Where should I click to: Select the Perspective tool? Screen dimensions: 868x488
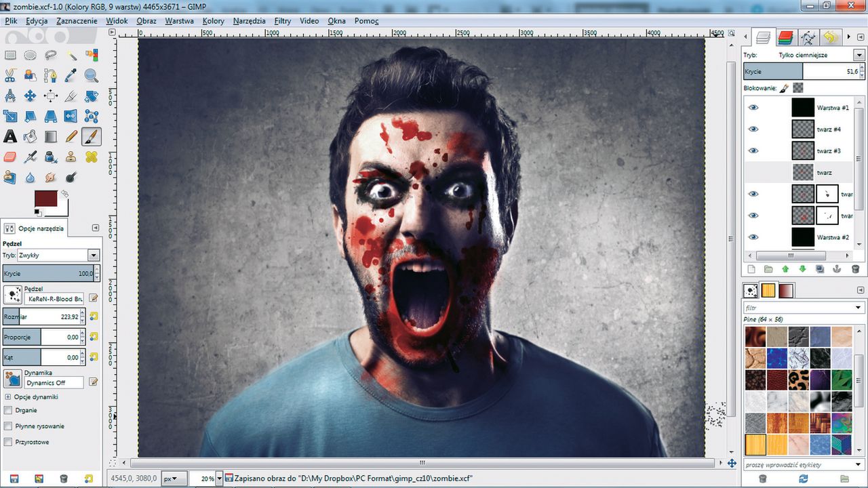pyautogui.click(x=51, y=117)
